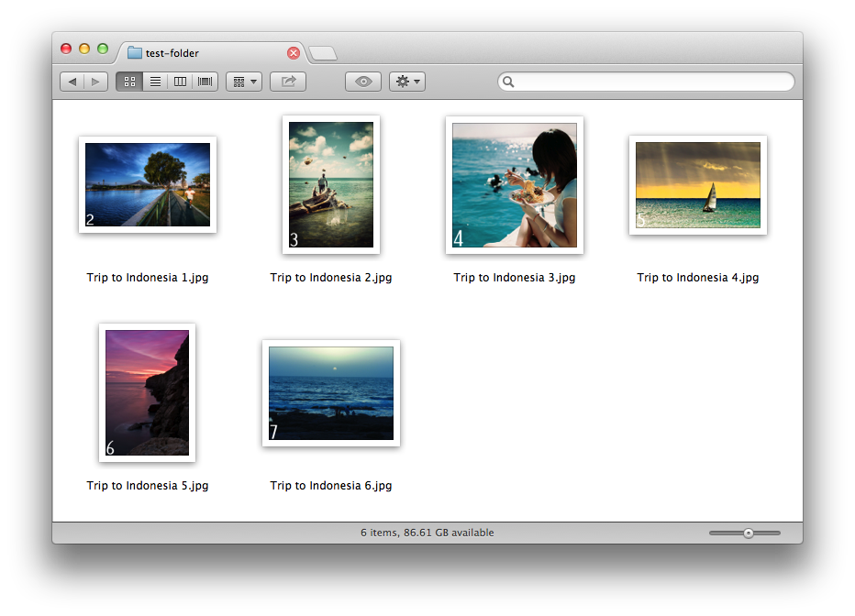Screen dimensions: 855x616
Task: Close the window with the red button
Action: click(66, 49)
